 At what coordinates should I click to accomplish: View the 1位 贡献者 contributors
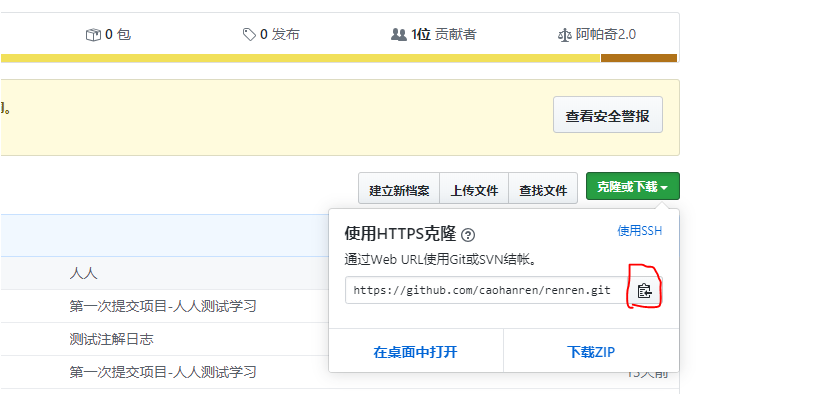[x=433, y=35]
